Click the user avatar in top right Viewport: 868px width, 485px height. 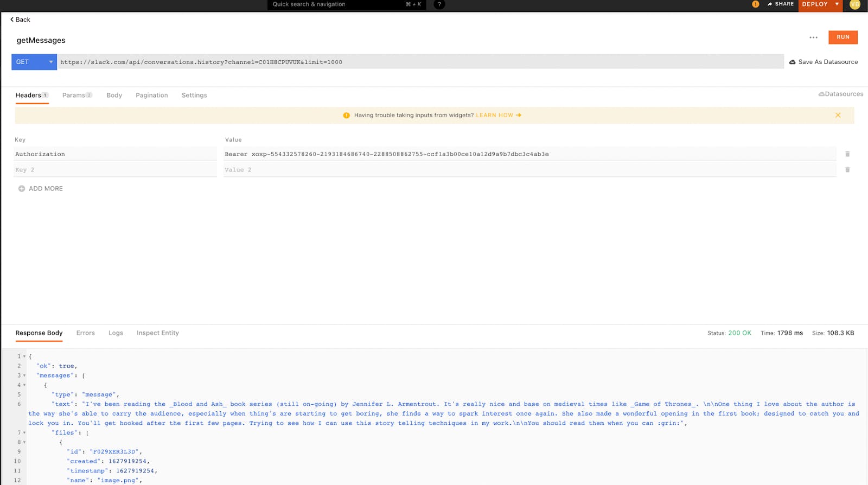point(855,4)
